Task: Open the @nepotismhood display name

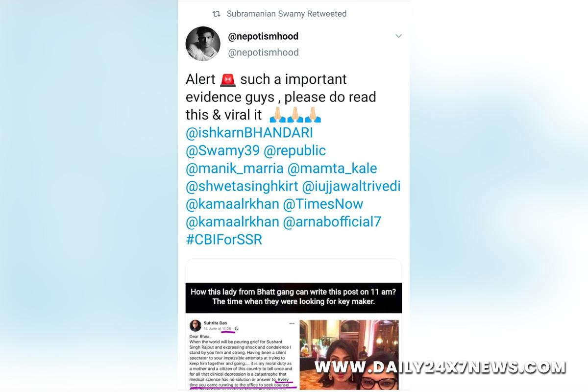Action: (263, 36)
